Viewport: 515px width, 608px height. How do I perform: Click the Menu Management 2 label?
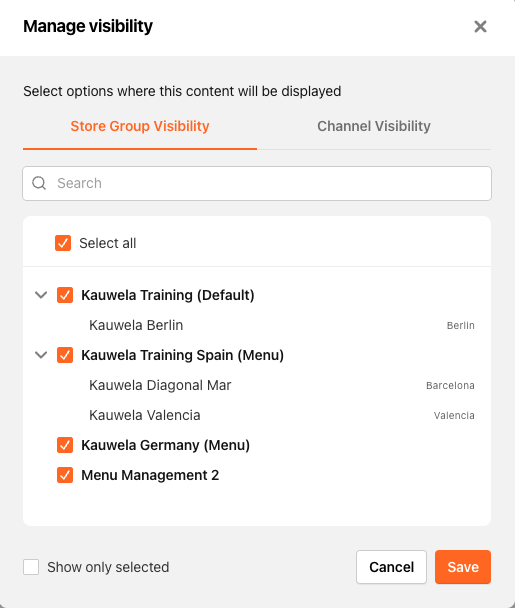150,475
